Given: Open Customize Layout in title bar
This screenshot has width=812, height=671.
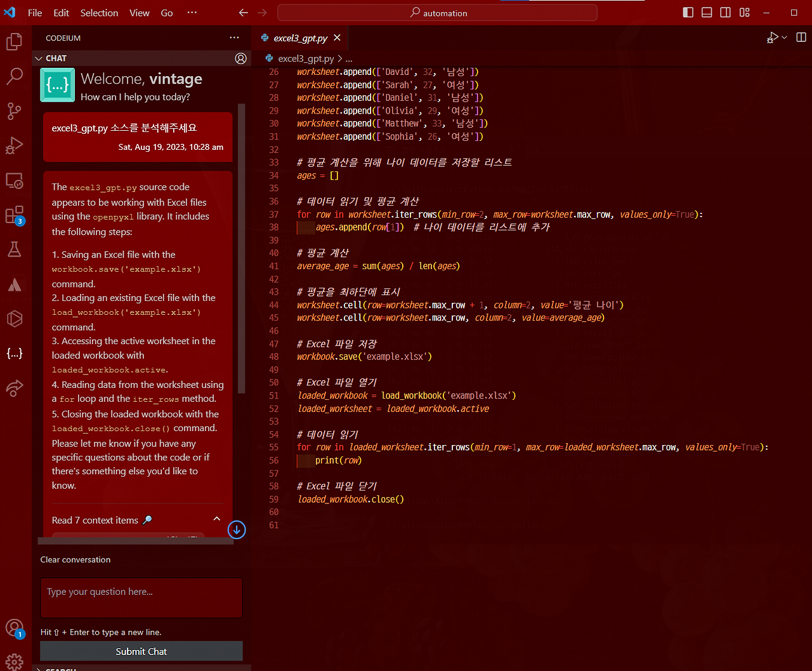Looking at the screenshot, I should point(745,13).
